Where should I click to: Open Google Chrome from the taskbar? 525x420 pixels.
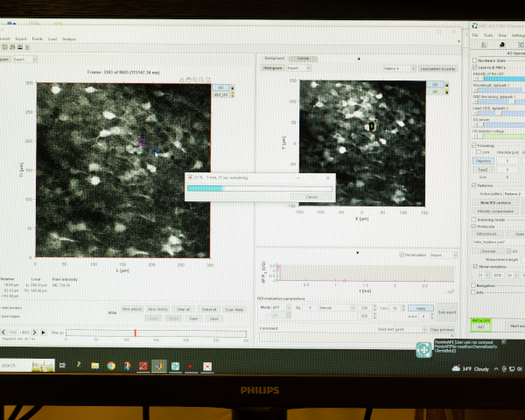click(111, 366)
